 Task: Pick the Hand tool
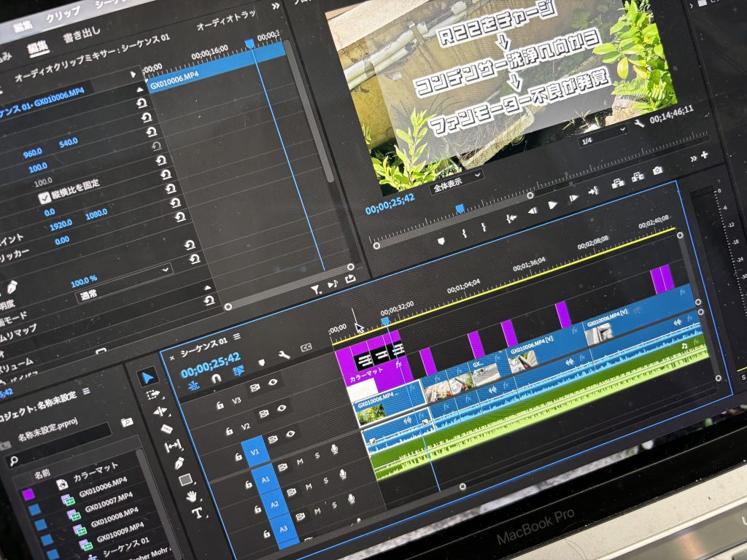[191, 496]
